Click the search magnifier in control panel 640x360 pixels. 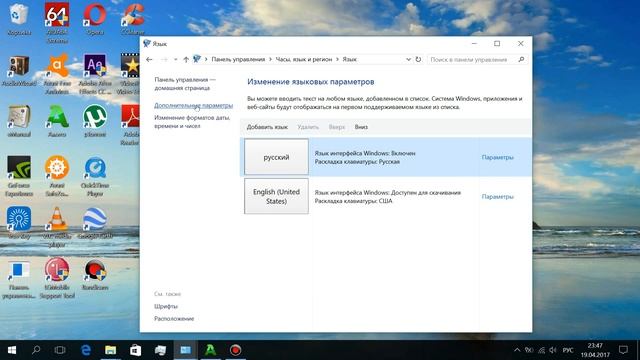click(521, 60)
